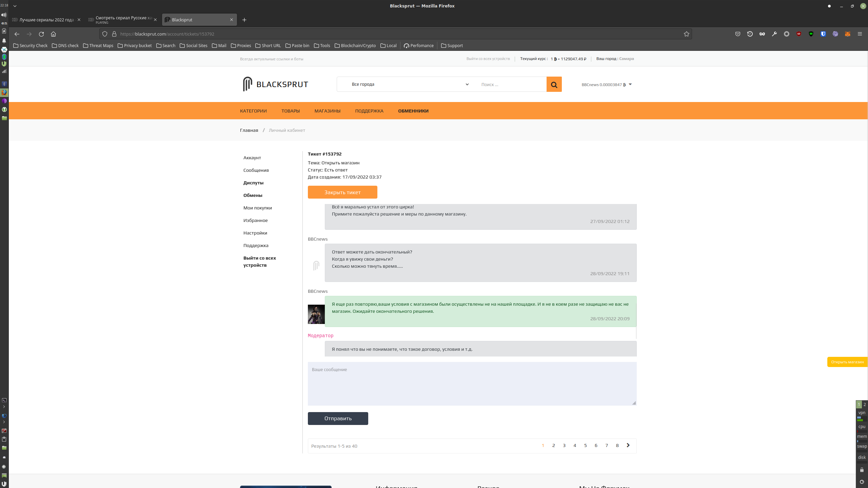This screenshot has width=868, height=488.
Task: Open the Blacksprut logo home link
Action: (x=275, y=84)
